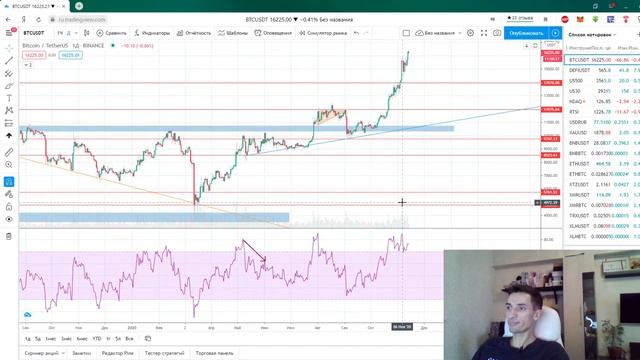Reload the browser page
Viewport: 640px width, 360px height.
(38, 19)
